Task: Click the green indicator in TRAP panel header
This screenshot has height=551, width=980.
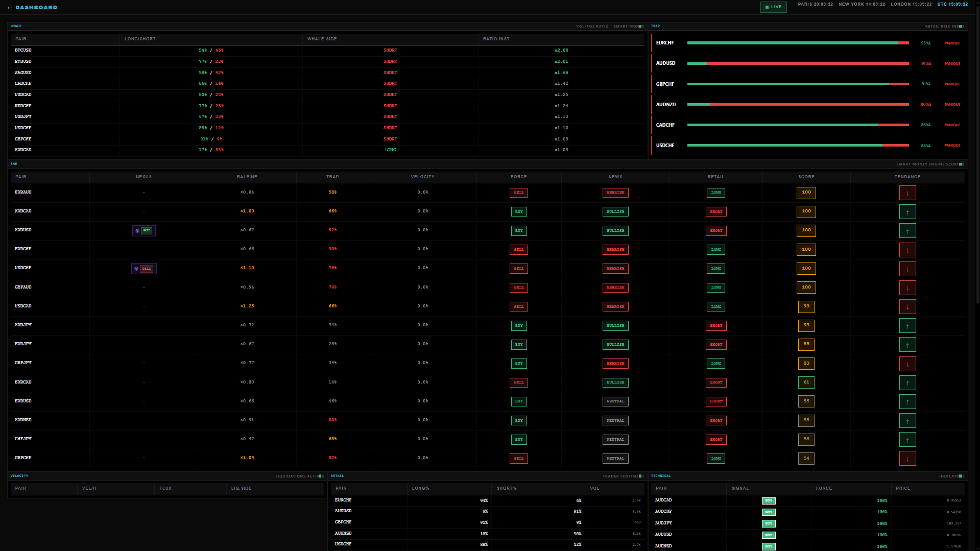Action: click(x=960, y=27)
